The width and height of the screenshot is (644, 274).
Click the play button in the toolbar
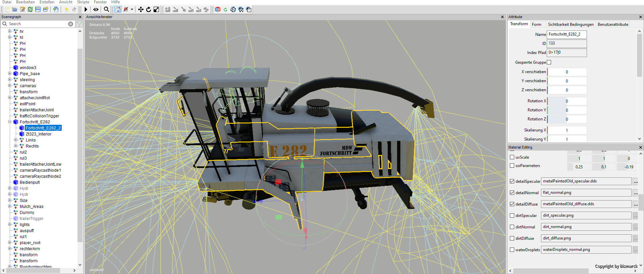click(86, 9)
